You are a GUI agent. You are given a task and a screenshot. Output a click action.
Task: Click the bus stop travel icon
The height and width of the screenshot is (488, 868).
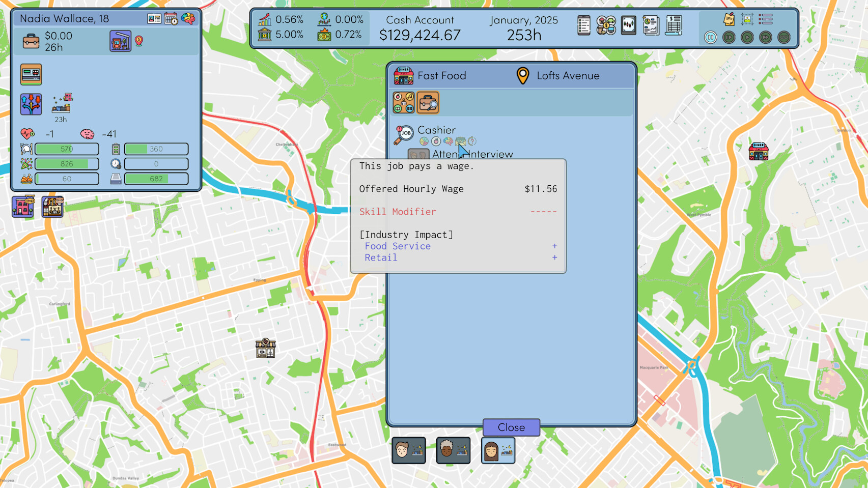click(x=120, y=41)
